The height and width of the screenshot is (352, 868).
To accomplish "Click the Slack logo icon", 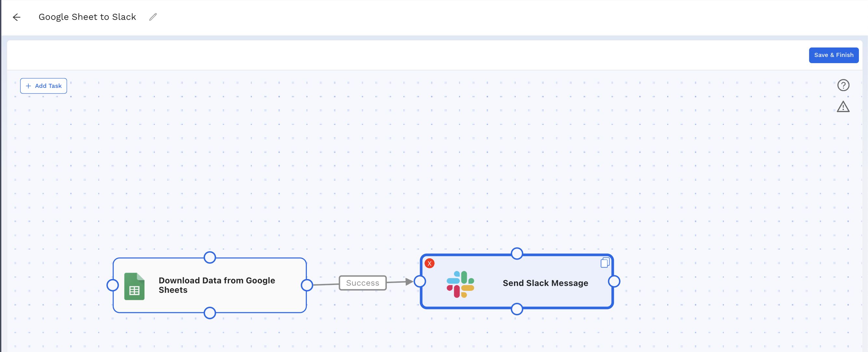I will pos(460,284).
